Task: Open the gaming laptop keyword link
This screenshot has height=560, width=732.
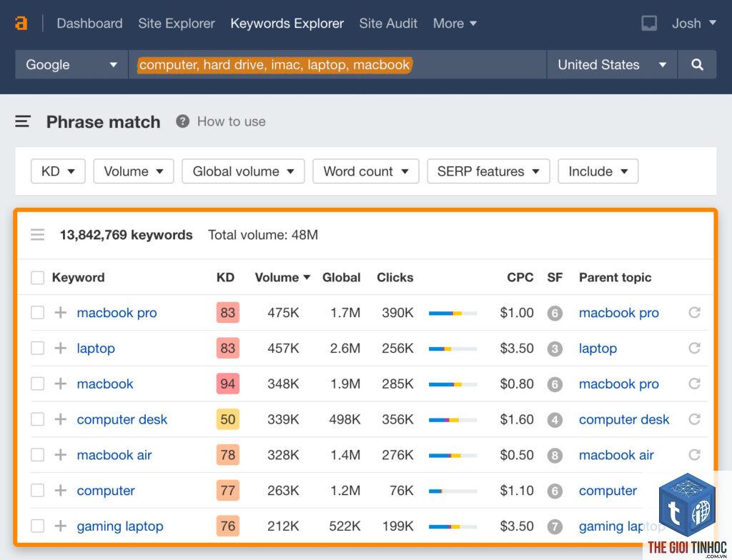Action: click(120, 526)
